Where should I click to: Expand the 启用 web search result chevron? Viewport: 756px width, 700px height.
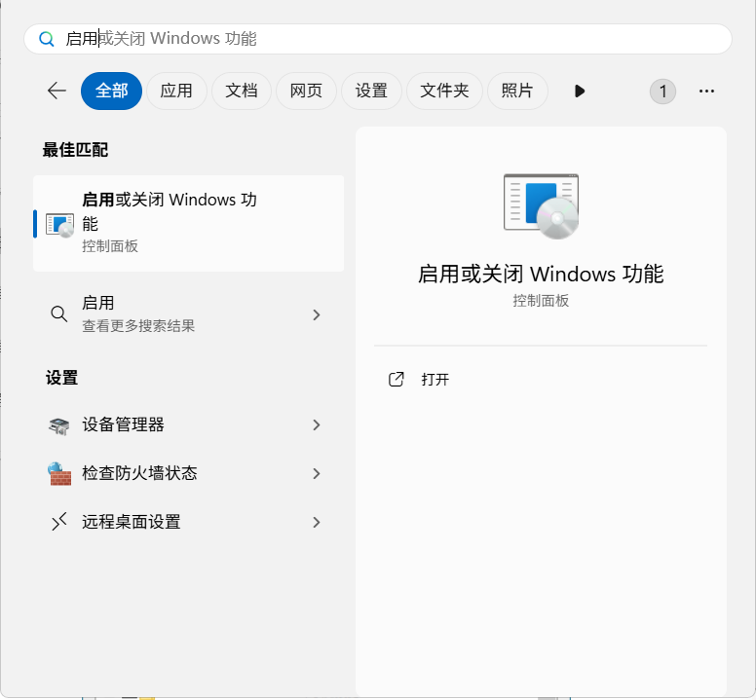coord(316,314)
